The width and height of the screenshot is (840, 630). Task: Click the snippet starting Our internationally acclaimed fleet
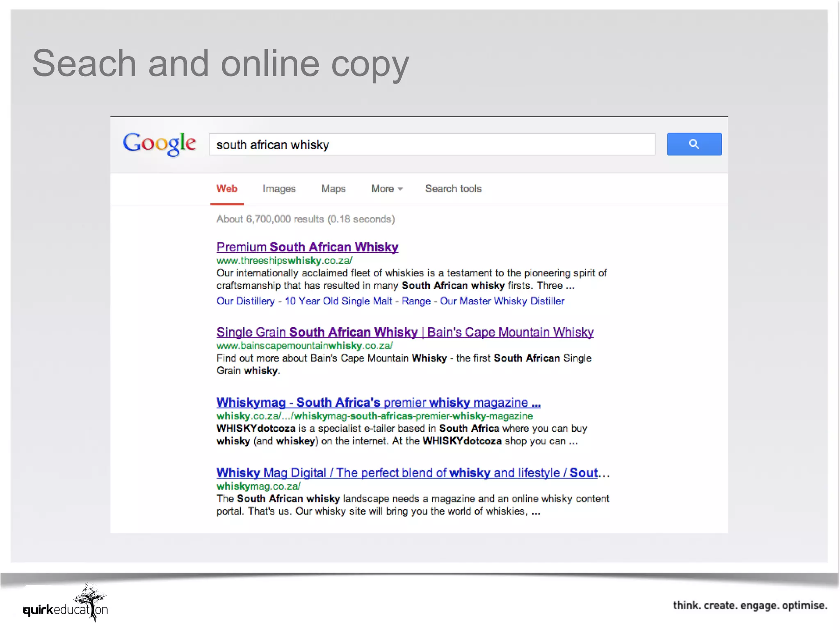point(411,279)
